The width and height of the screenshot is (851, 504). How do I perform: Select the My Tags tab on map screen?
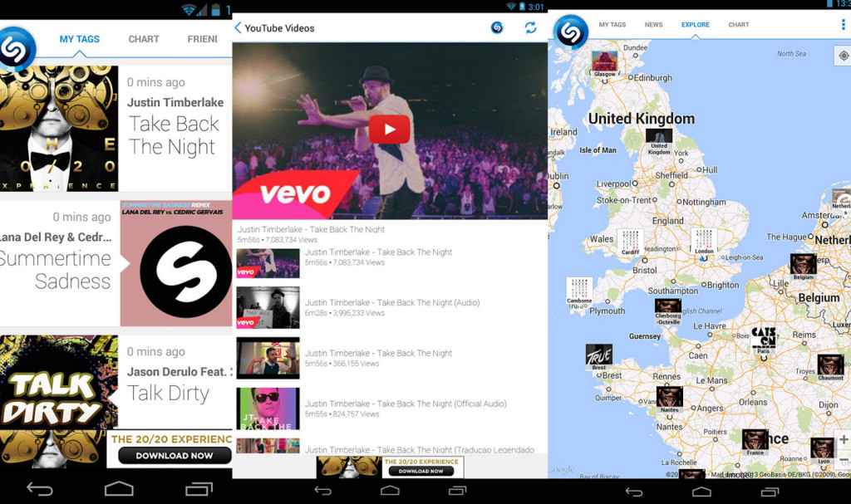pyautogui.click(x=612, y=25)
